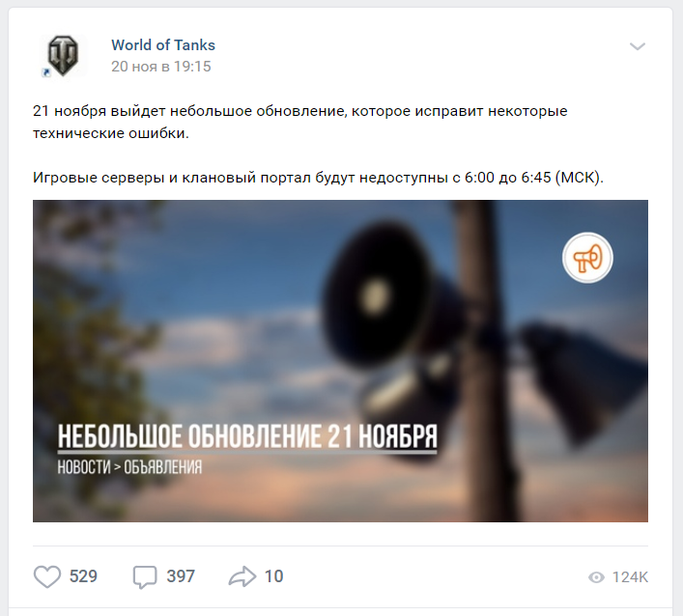Click the small shortcut arrow on avatar
The height and width of the screenshot is (616, 683).
click(45, 72)
